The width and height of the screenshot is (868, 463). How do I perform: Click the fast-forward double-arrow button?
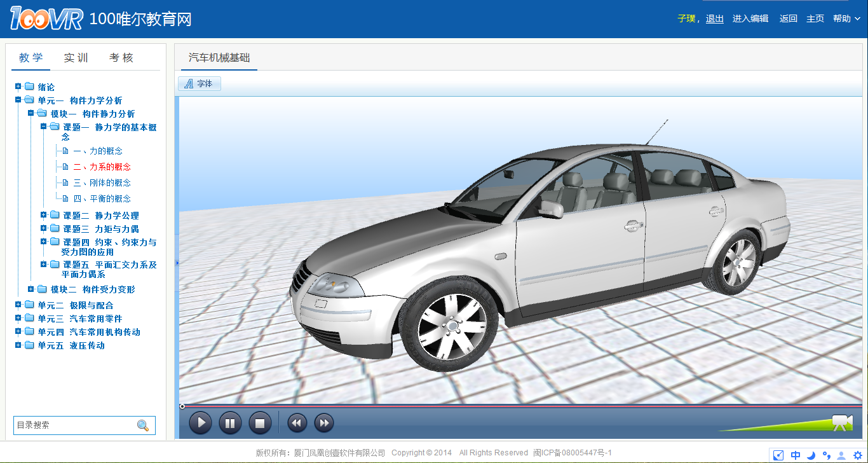click(324, 423)
